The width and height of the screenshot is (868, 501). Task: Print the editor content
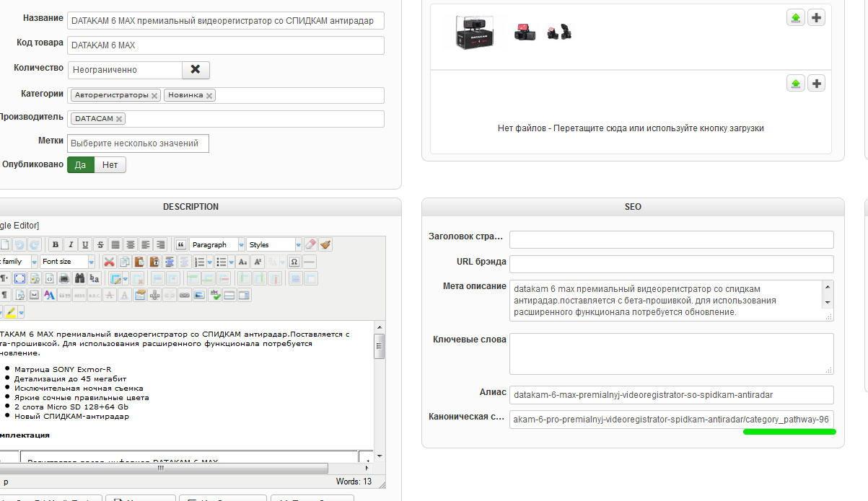point(64,278)
